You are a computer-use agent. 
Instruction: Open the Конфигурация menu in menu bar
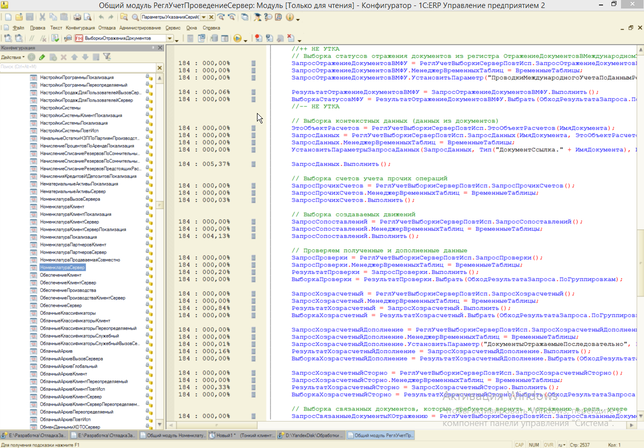pyautogui.click(x=80, y=28)
